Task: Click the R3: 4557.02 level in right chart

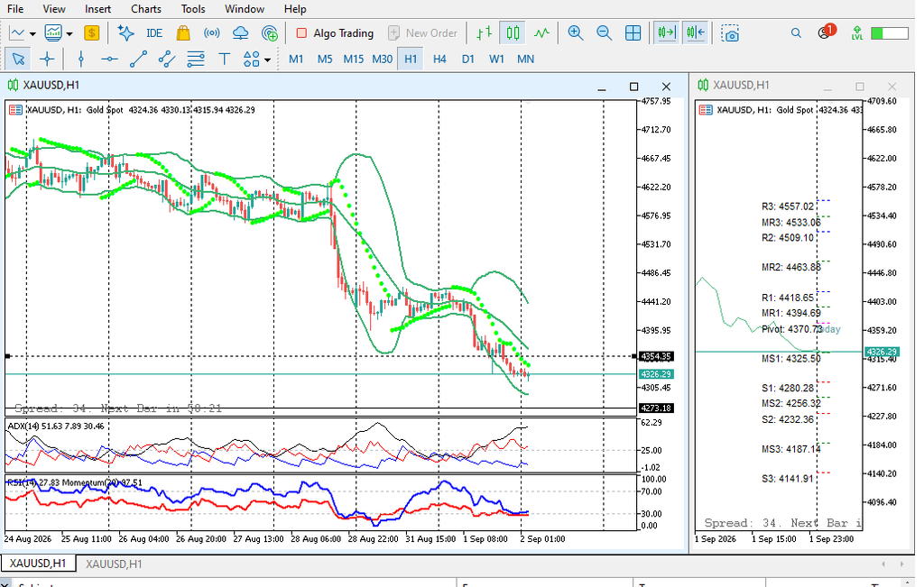Action: click(x=787, y=206)
